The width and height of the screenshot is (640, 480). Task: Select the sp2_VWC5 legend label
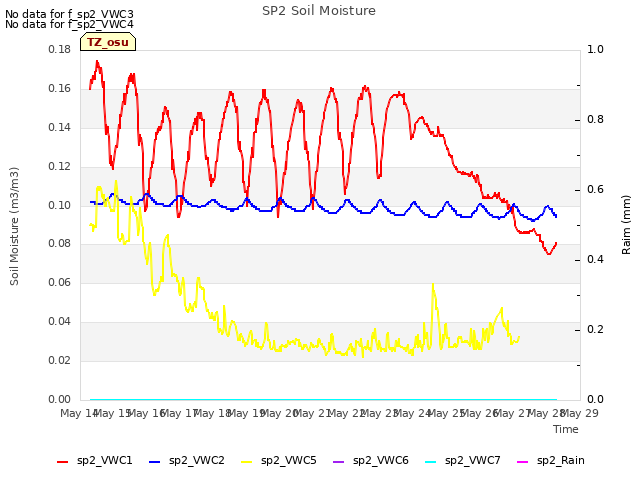(x=289, y=461)
